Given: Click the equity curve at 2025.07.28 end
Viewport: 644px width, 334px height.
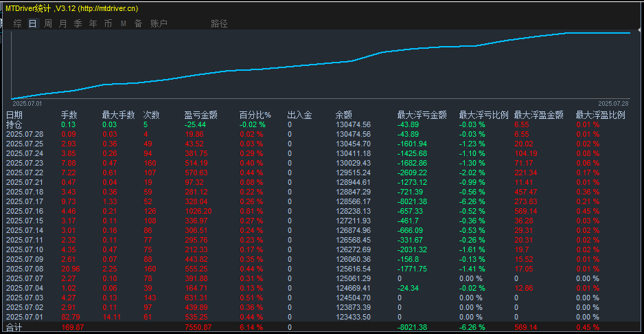Looking at the screenshot, I should tap(629, 33).
